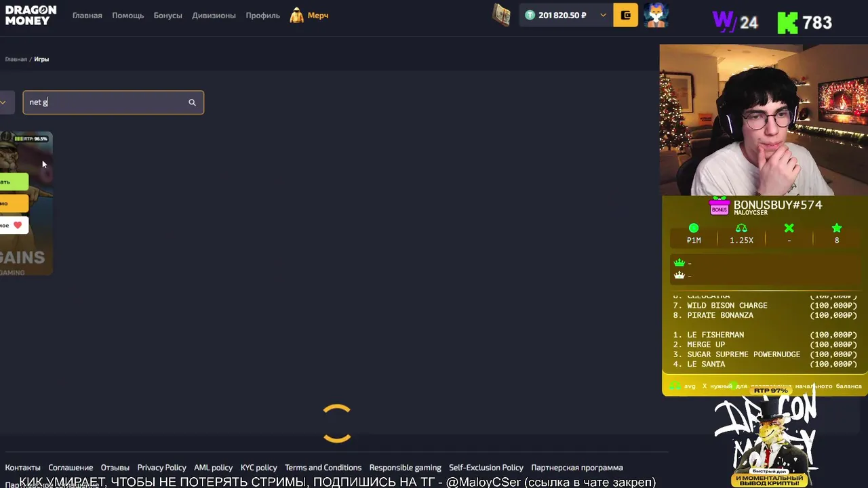Click the green K Kick counter icon
The height and width of the screenshot is (488, 868).
[x=787, y=22]
